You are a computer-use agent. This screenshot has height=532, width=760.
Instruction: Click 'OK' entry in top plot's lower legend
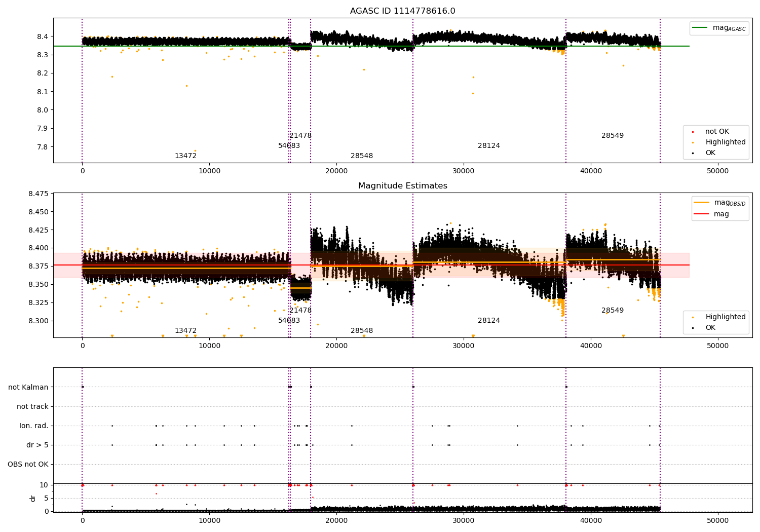[710, 153]
